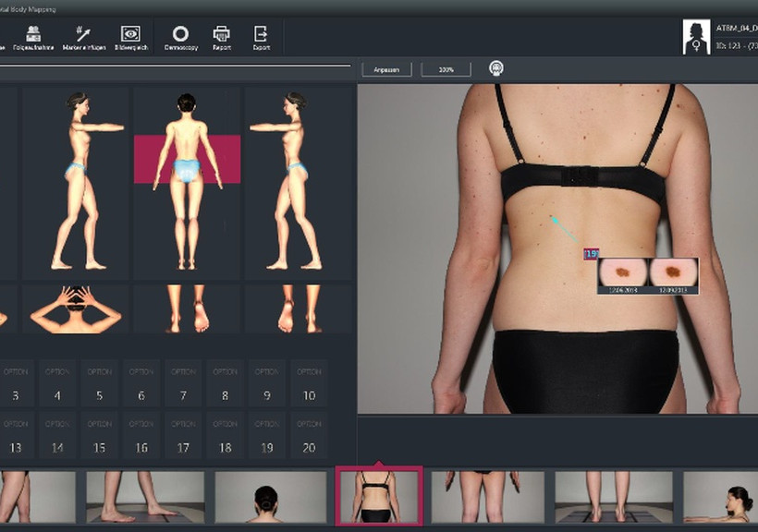Click the Folgeaufnahme toolbar icon
758x532 pixels.
pyautogui.click(x=33, y=37)
